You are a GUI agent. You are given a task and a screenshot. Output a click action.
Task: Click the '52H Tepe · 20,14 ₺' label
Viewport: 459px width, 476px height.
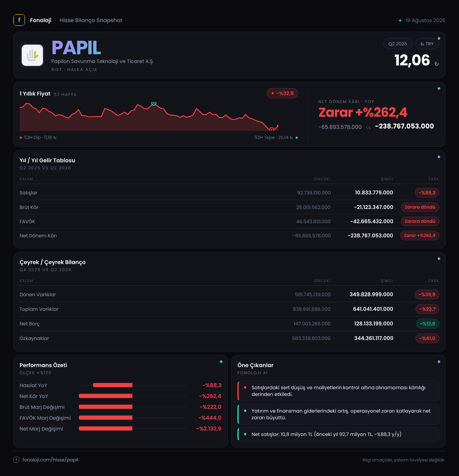274,137
